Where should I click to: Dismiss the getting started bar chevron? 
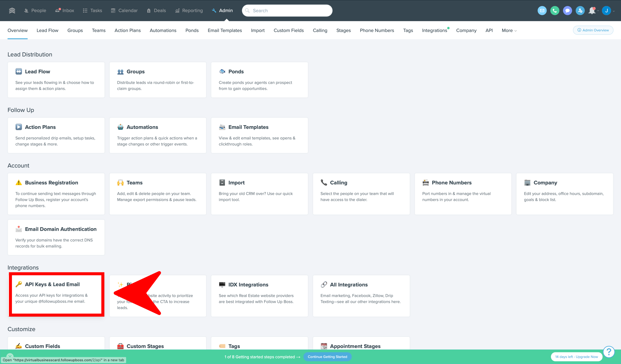point(10,356)
